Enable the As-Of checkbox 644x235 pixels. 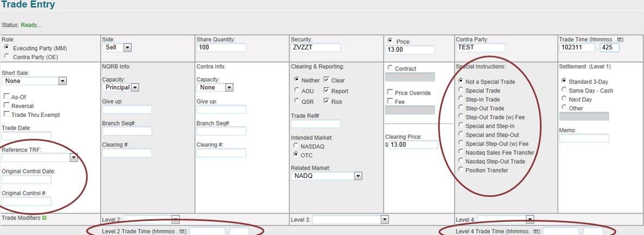click(x=7, y=96)
